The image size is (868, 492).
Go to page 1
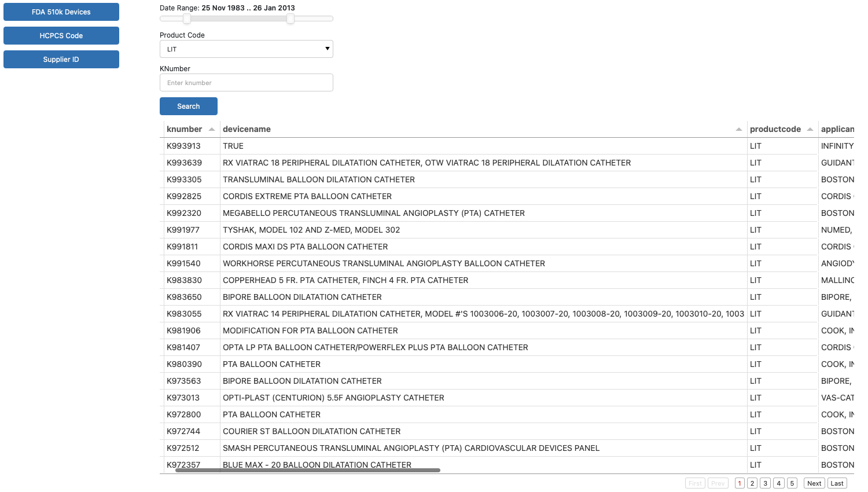click(740, 483)
